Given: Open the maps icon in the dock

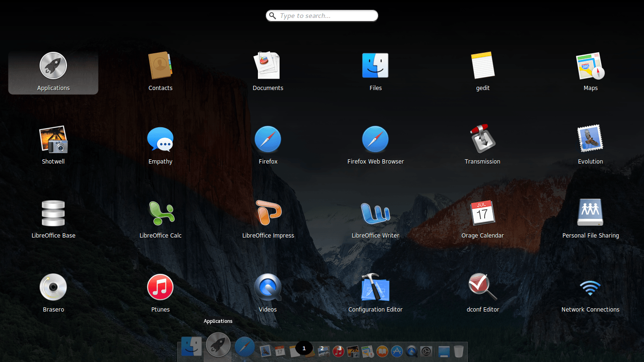Looking at the screenshot, I should [368, 351].
